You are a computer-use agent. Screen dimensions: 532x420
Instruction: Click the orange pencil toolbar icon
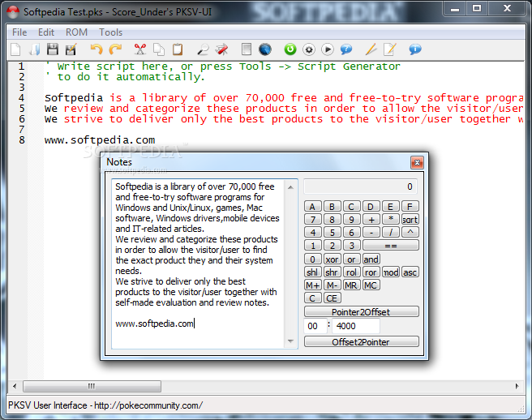tap(371, 49)
